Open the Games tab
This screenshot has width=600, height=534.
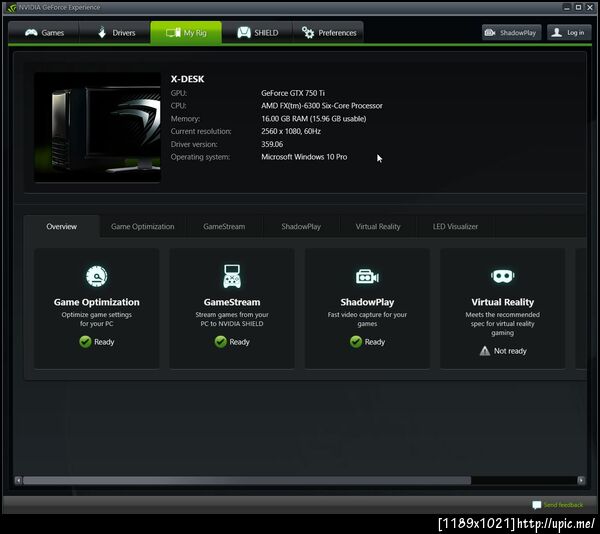pyautogui.click(x=44, y=33)
